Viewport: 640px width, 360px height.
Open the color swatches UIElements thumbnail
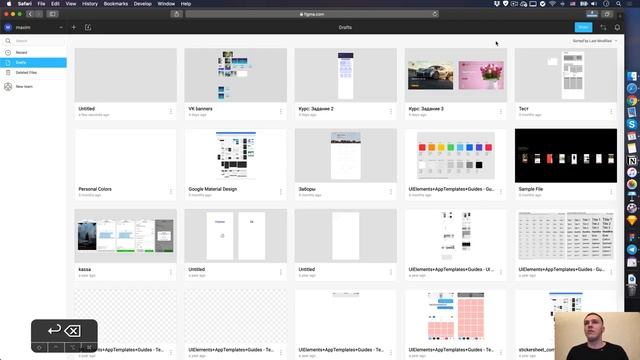click(x=456, y=156)
